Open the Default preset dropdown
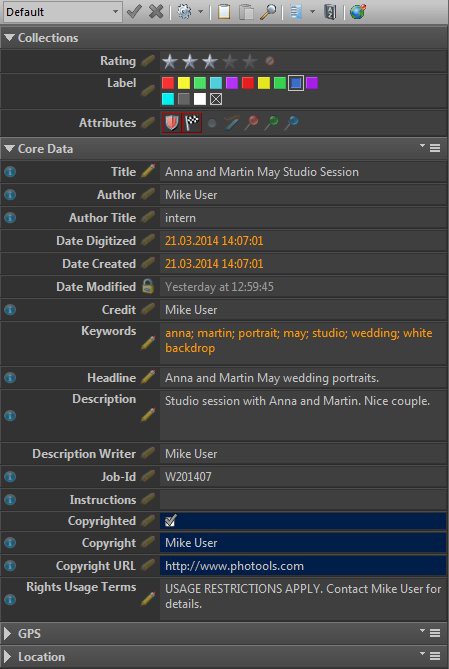 pos(62,12)
